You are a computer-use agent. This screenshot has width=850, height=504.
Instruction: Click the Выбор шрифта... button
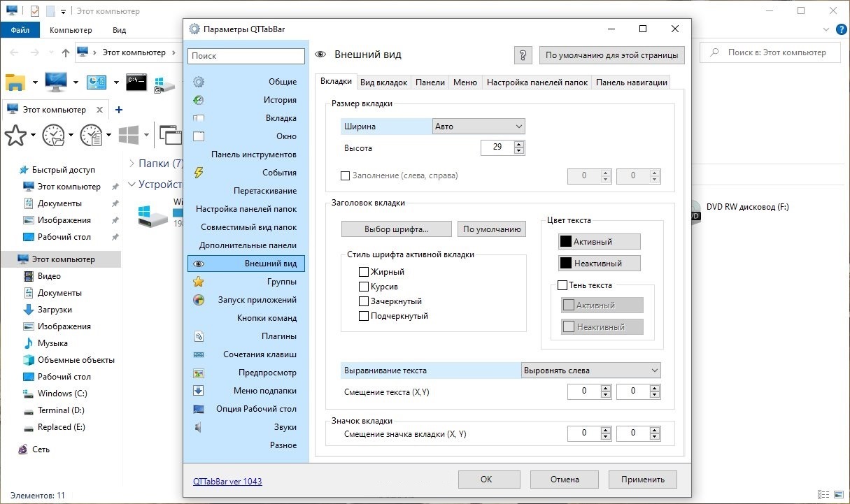pyautogui.click(x=397, y=229)
